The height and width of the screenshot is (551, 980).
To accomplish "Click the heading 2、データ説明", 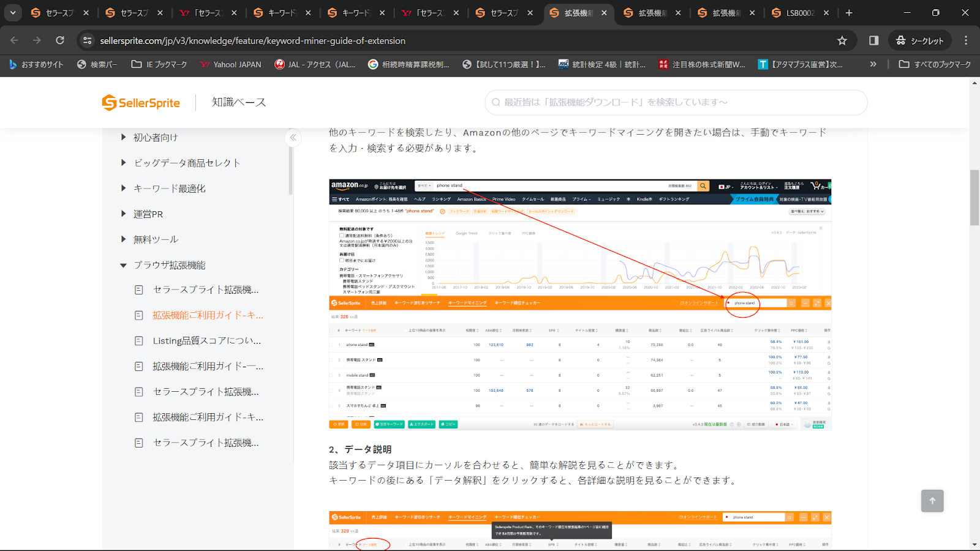I will pos(360,449).
